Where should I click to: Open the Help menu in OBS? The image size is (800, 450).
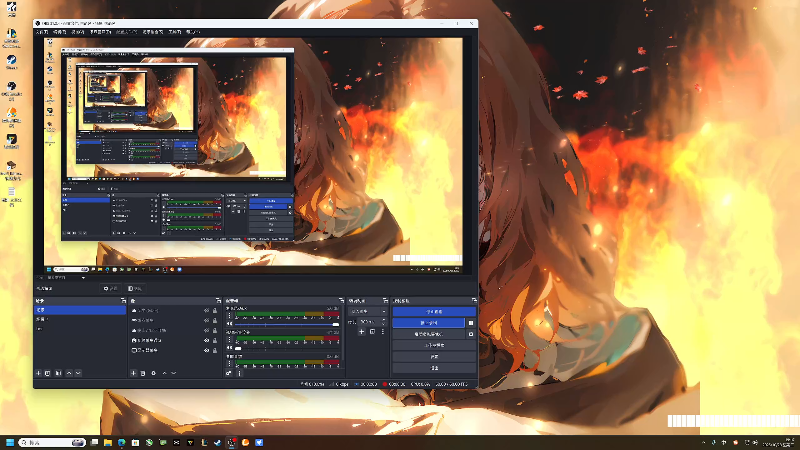tap(193, 32)
